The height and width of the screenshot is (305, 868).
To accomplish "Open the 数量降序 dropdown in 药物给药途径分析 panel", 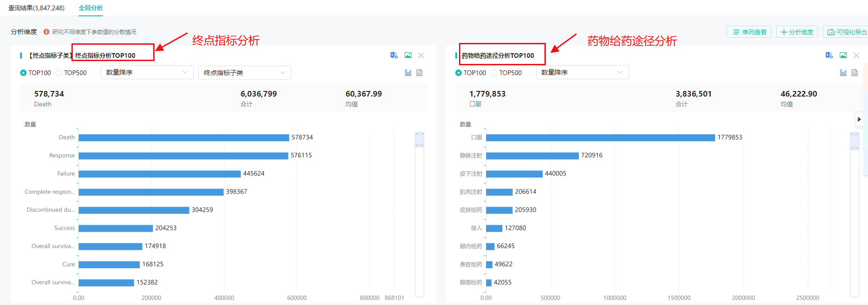I will [x=582, y=72].
